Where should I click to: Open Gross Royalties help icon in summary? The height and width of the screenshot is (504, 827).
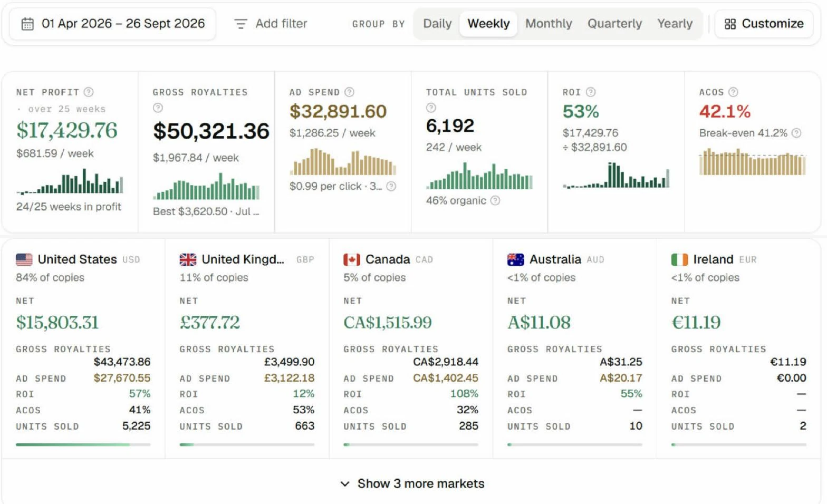point(158,108)
